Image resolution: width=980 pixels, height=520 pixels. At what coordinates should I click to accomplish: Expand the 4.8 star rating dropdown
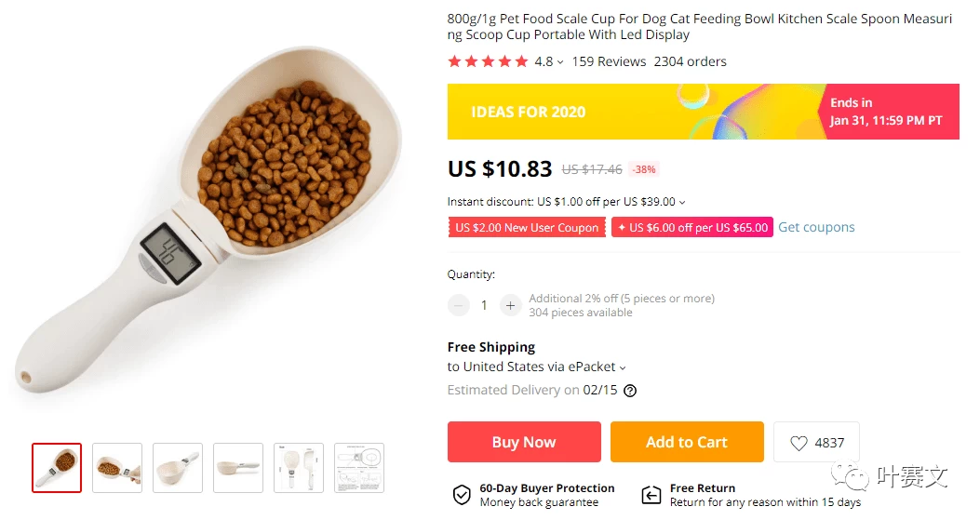(560, 62)
